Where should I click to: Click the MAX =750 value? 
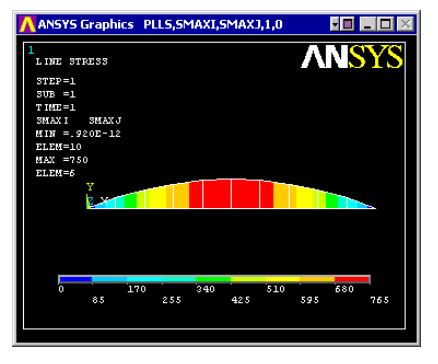[x=62, y=160]
